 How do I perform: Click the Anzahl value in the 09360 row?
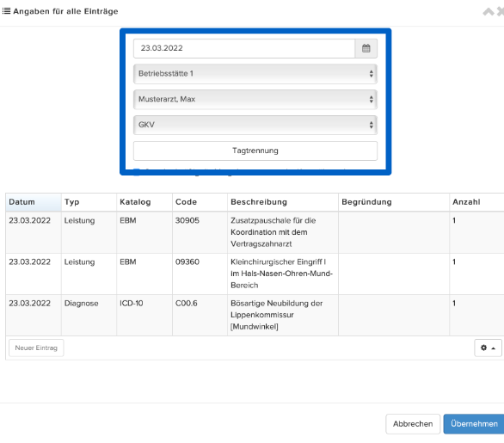coord(476,274)
